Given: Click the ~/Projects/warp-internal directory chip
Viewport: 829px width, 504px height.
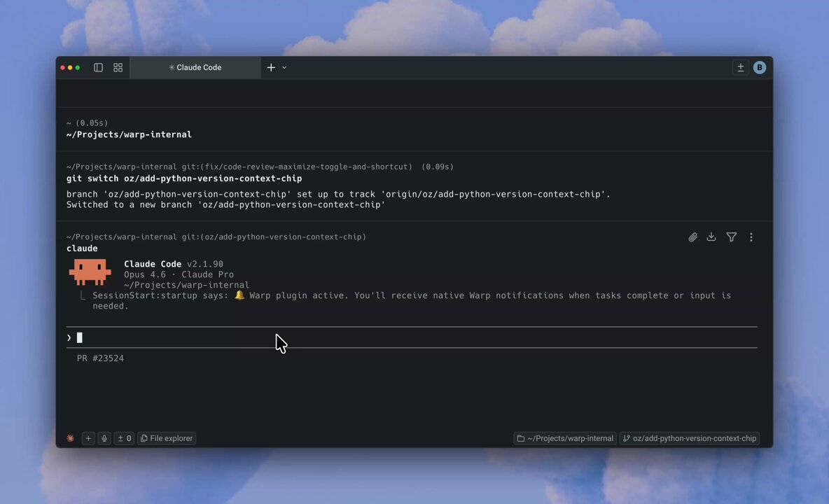Looking at the screenshot, I should pos(564,438).
